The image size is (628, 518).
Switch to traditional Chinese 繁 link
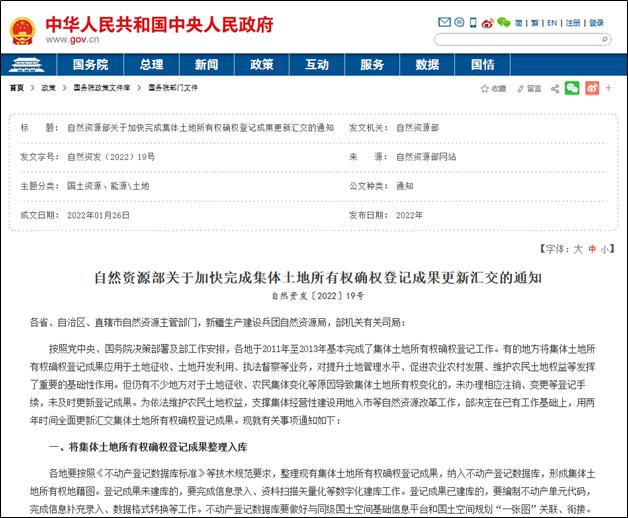coord(535,23)
